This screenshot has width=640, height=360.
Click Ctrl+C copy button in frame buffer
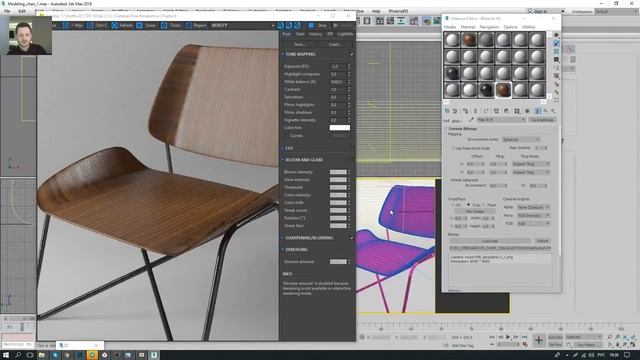[x=97, y=25]
